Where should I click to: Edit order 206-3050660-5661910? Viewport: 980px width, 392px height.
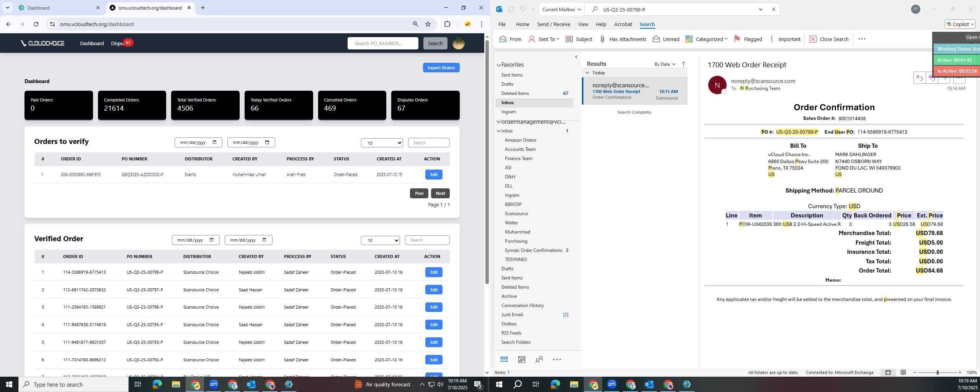click(434, 175)
